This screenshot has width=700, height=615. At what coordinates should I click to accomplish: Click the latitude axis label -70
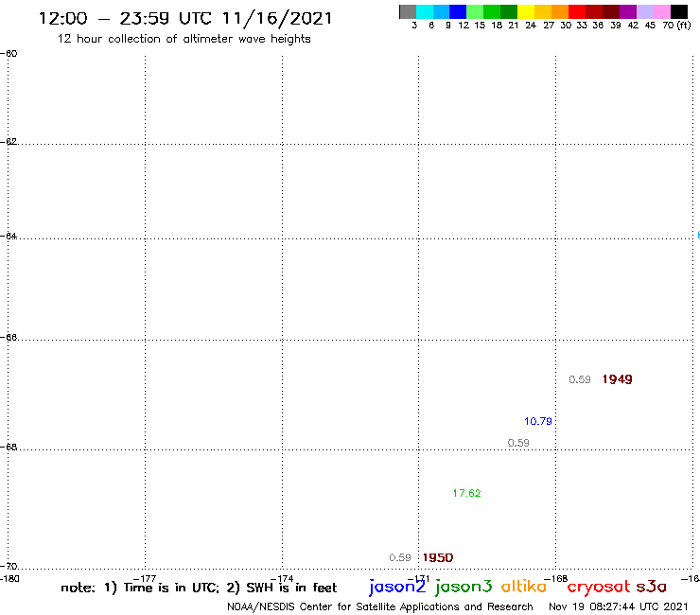pyautogui.click(x=9, y=567)
